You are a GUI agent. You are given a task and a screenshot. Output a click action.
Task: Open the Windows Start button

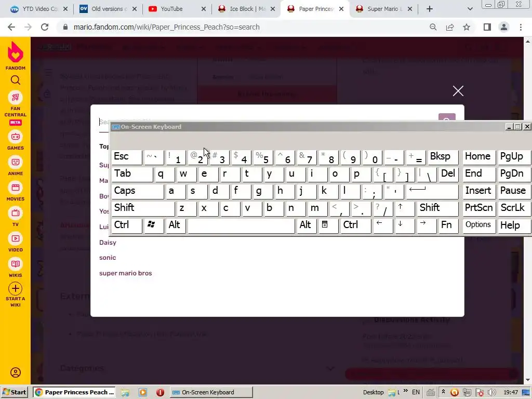[x=15, y=392]
